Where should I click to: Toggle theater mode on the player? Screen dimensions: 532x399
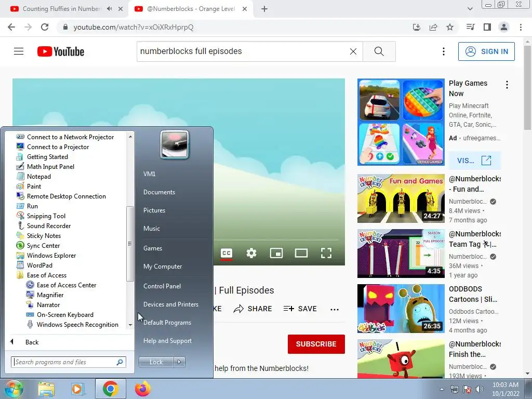tap(301, 253)
